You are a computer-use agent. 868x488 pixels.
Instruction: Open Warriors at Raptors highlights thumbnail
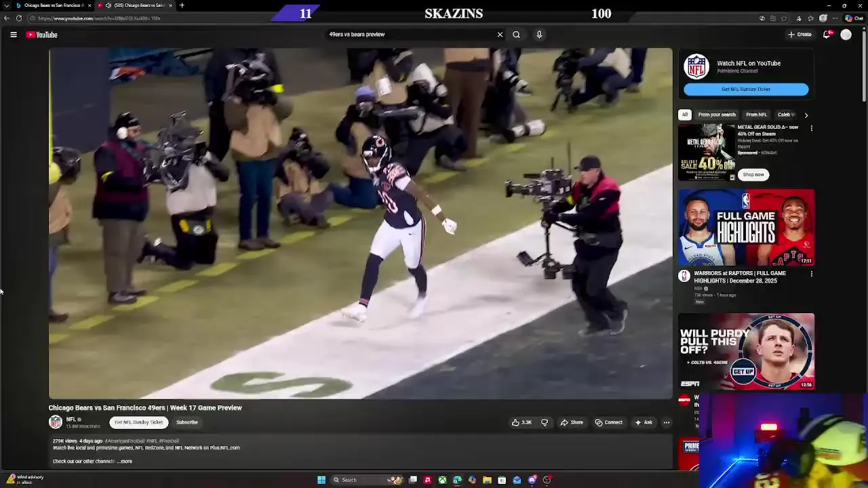coord(746,227)
